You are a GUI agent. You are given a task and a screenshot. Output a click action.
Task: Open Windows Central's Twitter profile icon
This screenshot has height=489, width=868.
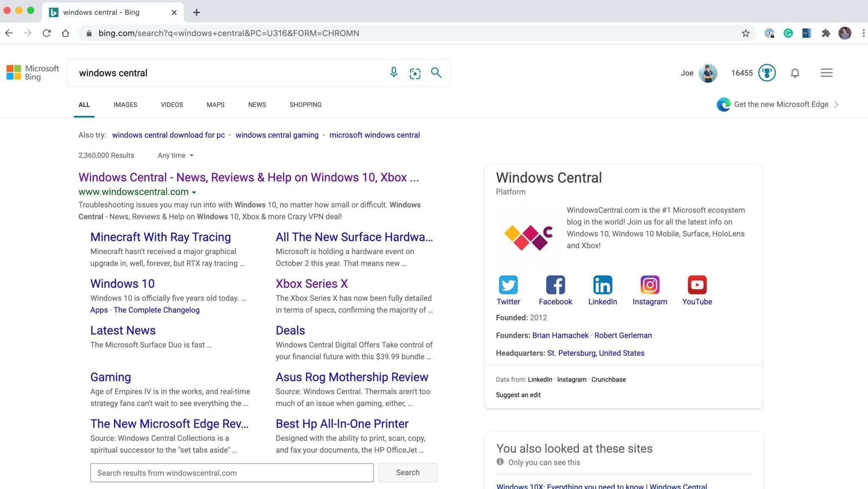coord(508,285)
